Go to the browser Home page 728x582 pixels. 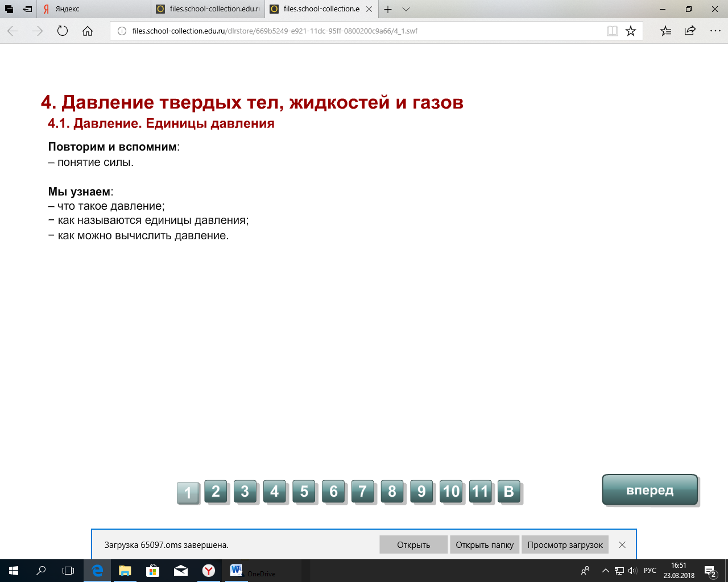click(x=88, y=31)
